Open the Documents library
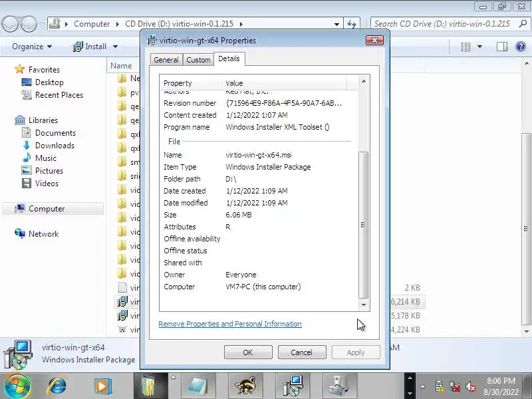The width and height of the screenshot is (532, 399). tap(55, 132)
